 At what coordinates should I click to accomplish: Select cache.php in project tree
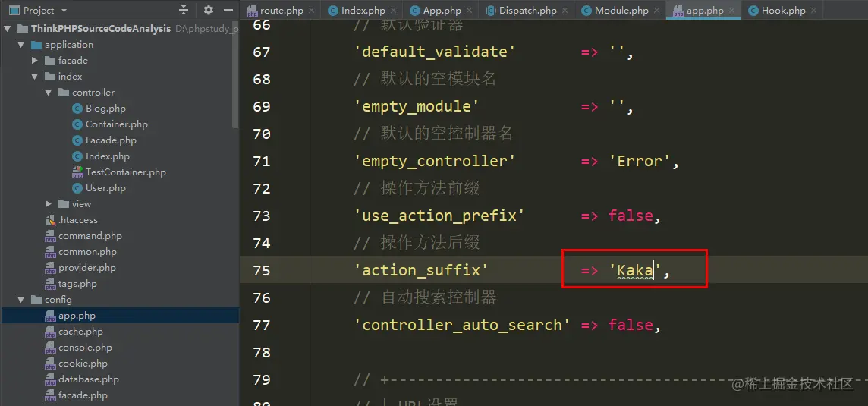point(80,332)
